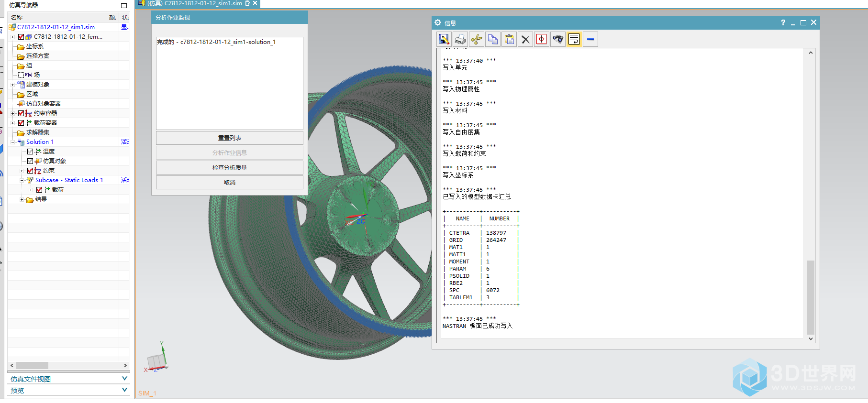Collapse the Subcase - Static Loads 1 node

click(x=22, y=180)
